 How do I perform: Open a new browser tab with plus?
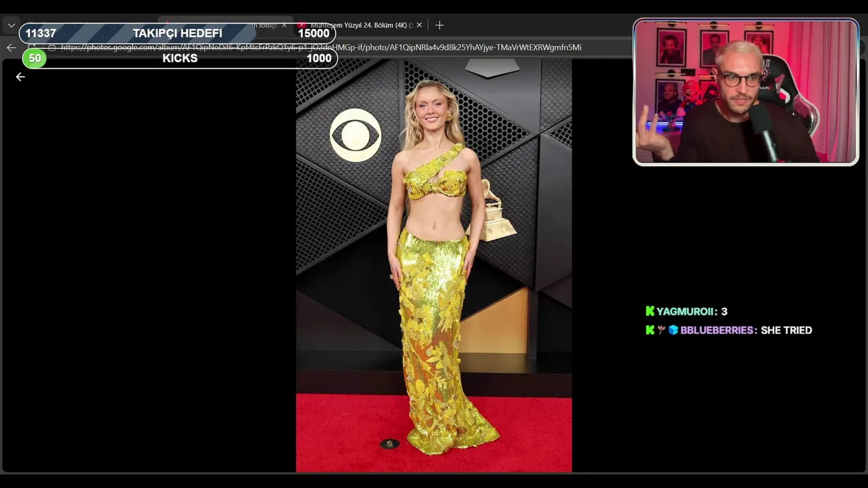tap(439, 25)
